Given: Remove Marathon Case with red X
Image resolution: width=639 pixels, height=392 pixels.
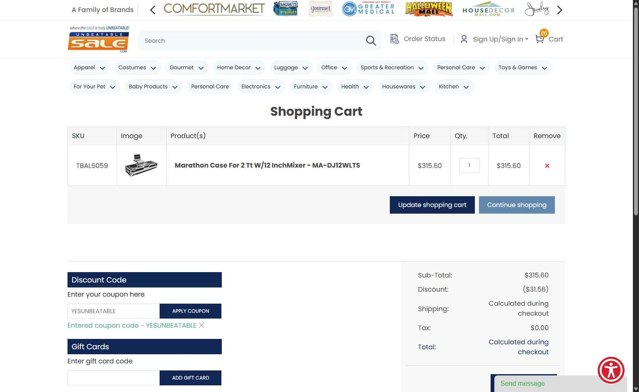Looking at the screenshot, I should (547, 165).
